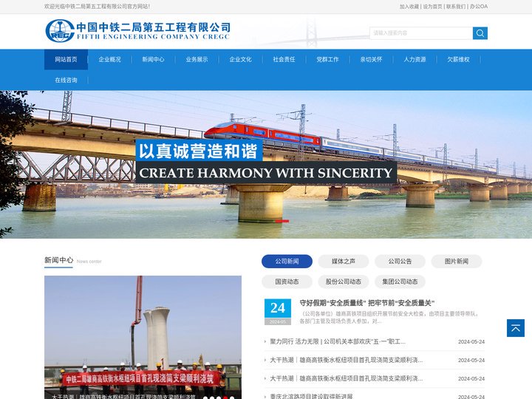Go to 新闻中心 in navigation bar
This screenshot has width=532, height=399.
pos(153,59)
